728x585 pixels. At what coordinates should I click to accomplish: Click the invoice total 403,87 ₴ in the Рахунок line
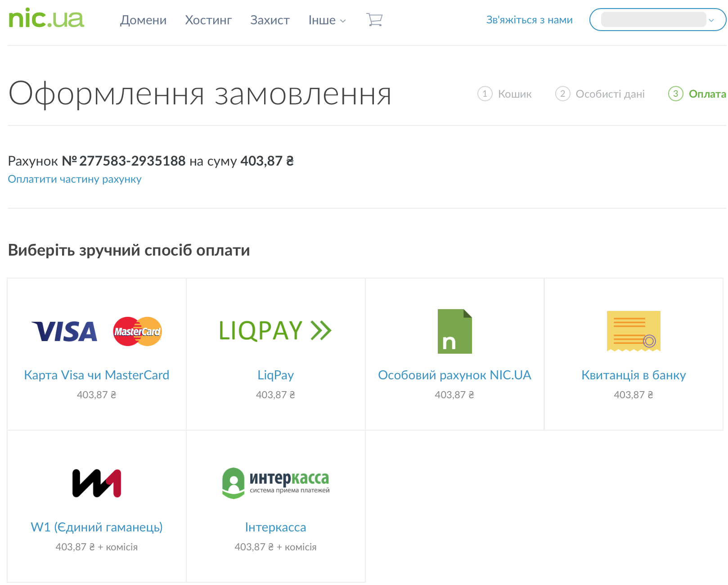coord(267,161)
